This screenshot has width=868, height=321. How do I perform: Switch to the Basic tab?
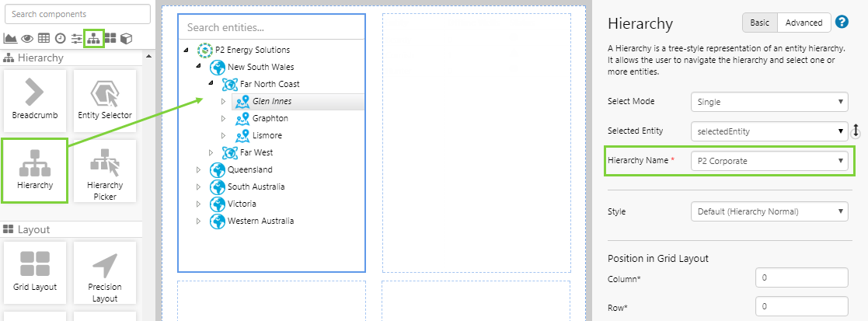[759, 23]
